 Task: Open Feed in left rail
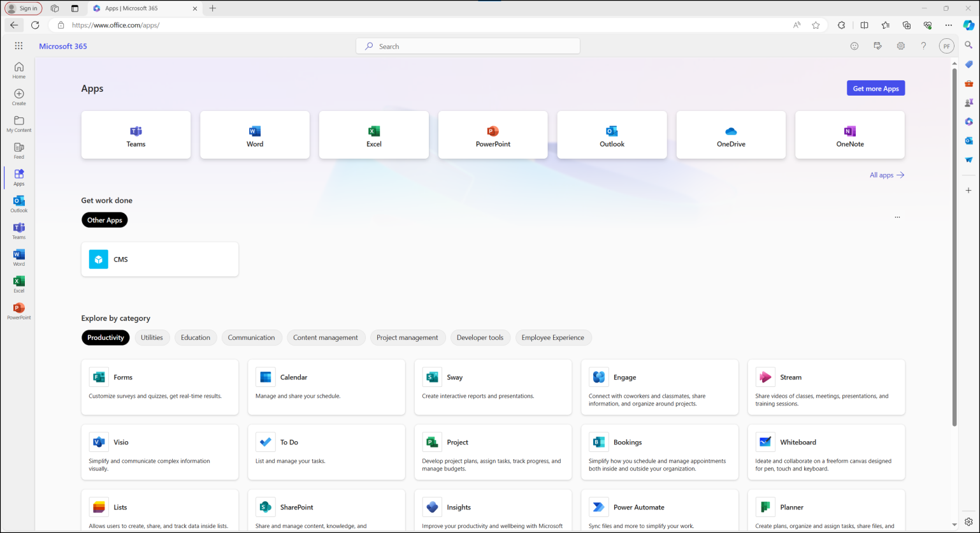pos(19,150)
